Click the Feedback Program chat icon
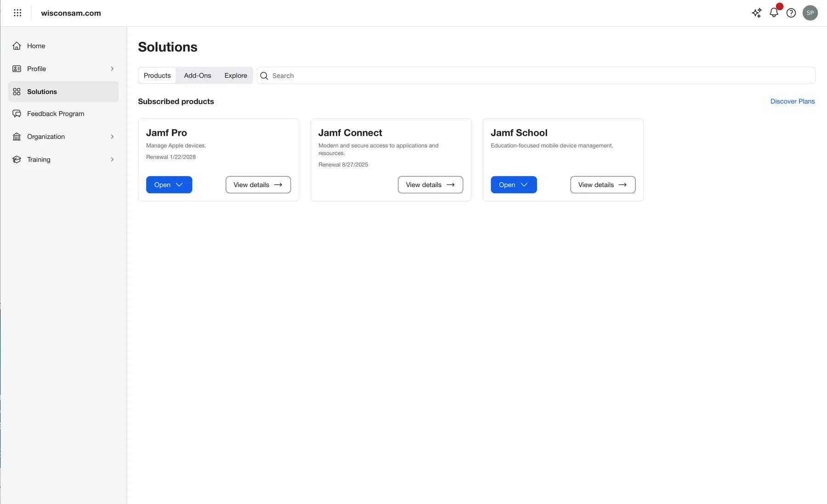The image size is (827, 504). pos(17,114)
